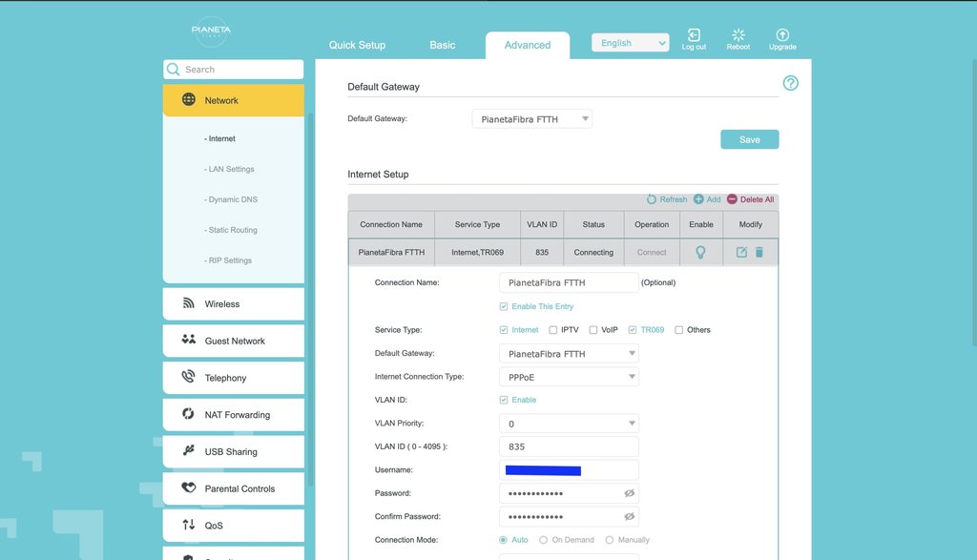Click the Upgrade icon
The image size is (977, 560).
click(782, 35)
